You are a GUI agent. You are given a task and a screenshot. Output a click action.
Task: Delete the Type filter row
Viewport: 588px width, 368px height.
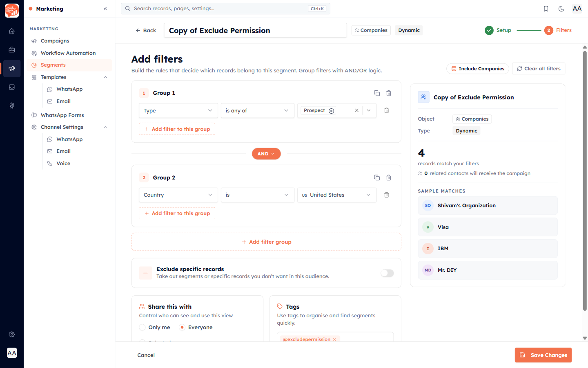click(x=387, y=110)
